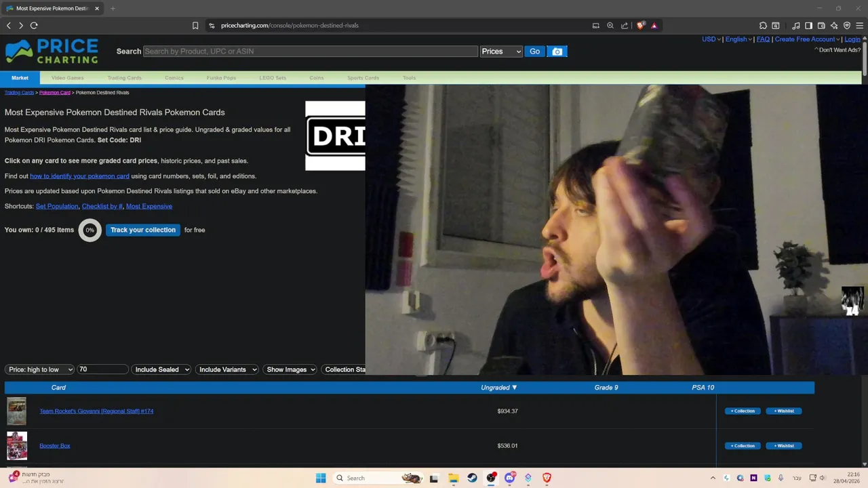868x488 pixels.
Task: Select the Comics tab
Action: click(x=174, y=78)
